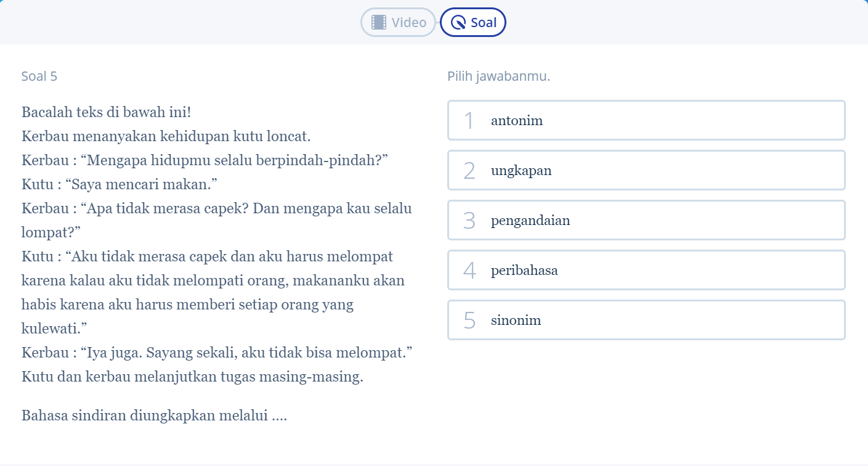
Task: Click the round icon beside Soal label
Action: pos(458,23)
